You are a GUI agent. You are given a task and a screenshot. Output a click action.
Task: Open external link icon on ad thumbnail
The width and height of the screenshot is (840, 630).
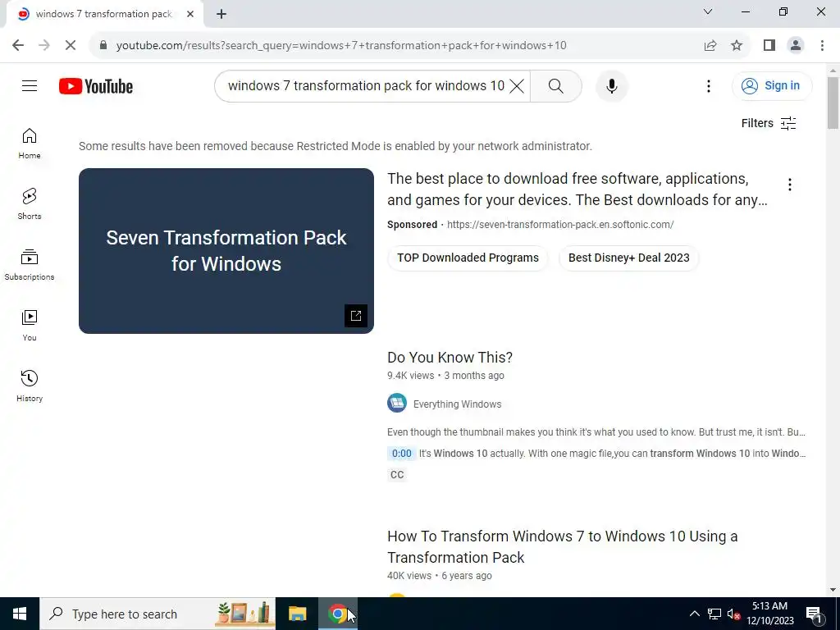click(x=356, y=316)
